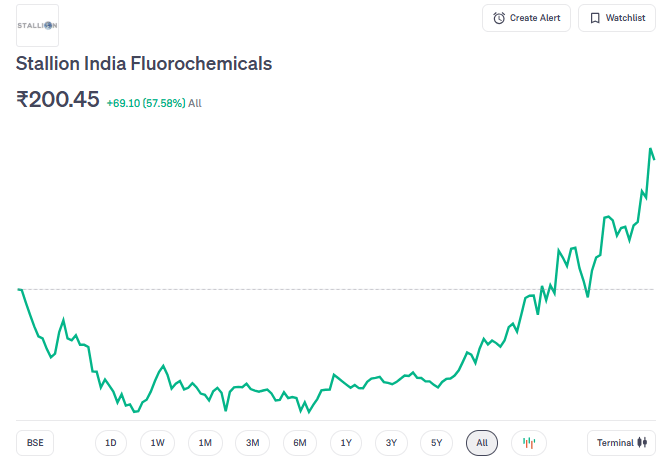Switch chart to 1D range
The height and width of the screenshot is (464, 662).
click(111, 443)
